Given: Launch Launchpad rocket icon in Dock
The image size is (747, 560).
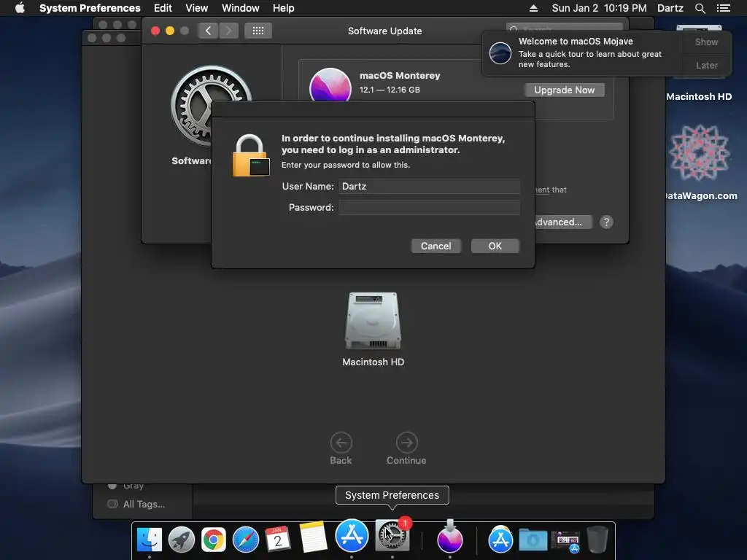Looking at the screenshot, I should click(182, 540).
